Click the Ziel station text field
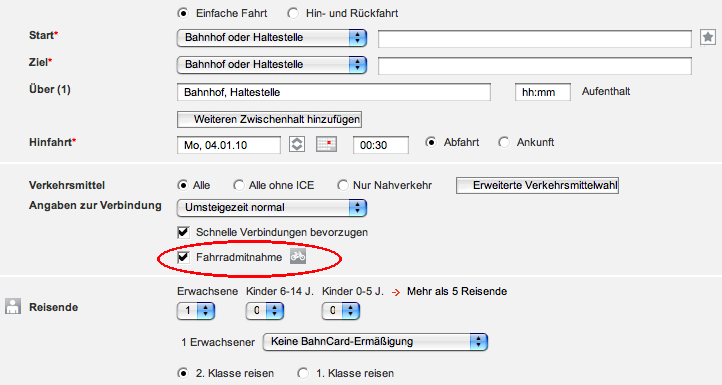 535,66
